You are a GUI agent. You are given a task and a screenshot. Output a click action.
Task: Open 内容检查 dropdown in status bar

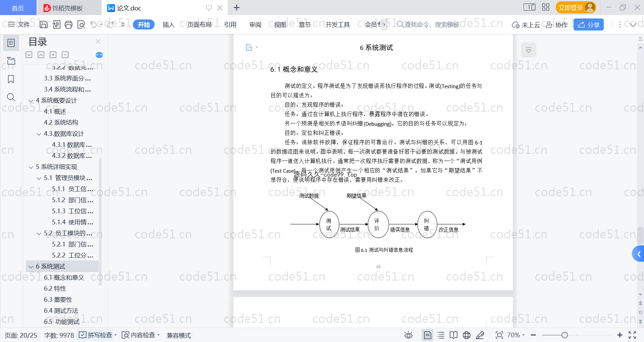(141, 335)
